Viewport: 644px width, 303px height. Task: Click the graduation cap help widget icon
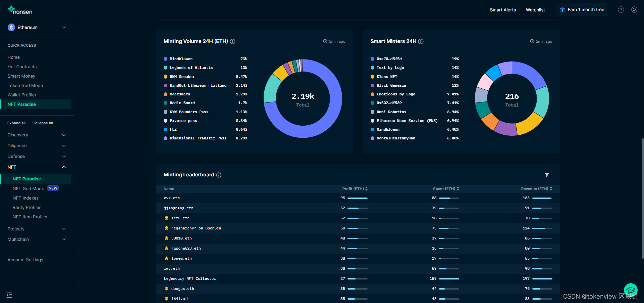[631, 290]
